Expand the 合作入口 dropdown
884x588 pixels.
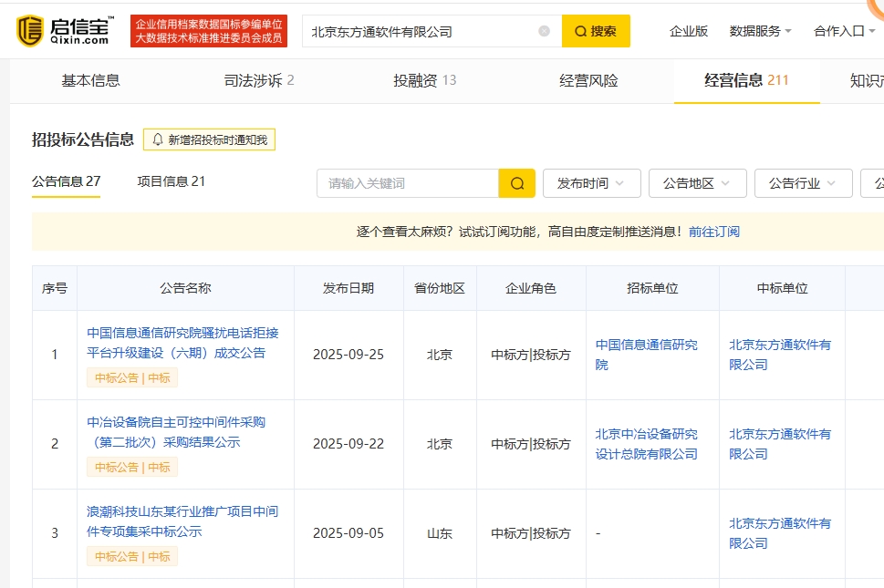(844, 31)
